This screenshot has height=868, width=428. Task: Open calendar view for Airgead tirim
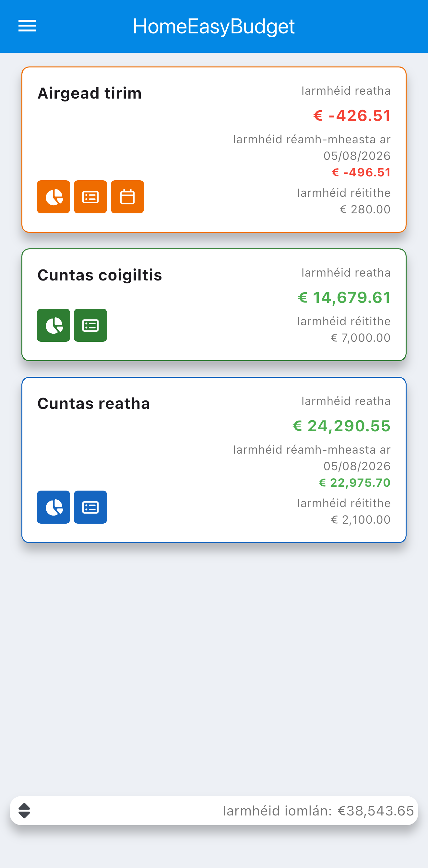pyautogui.click(x=127, y=197)
